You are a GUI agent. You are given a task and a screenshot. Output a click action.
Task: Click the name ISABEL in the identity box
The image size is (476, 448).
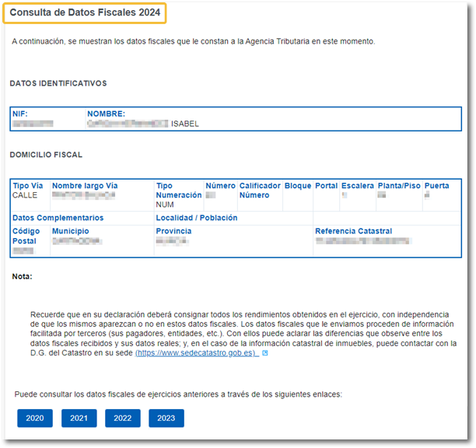tap(185, 124)
